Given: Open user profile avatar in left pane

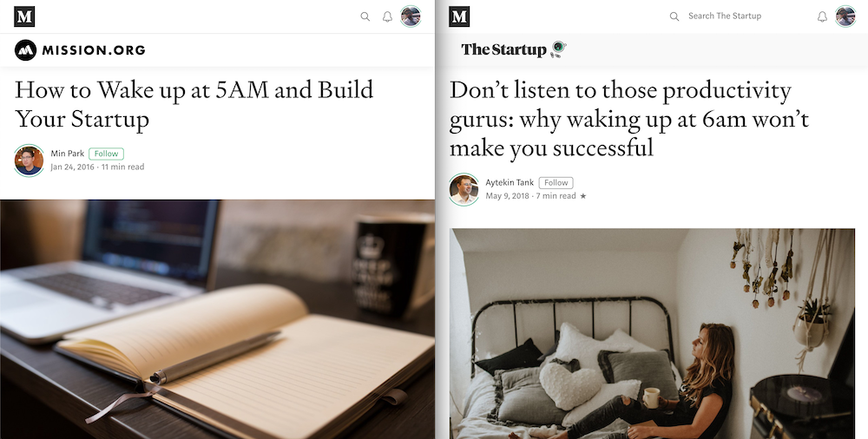Looking at the screenshot, I should click(x=411, y=16).
